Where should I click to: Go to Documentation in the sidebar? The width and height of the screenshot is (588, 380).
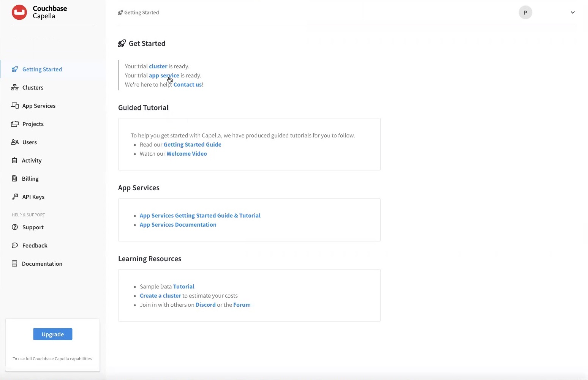pos(42,264)
